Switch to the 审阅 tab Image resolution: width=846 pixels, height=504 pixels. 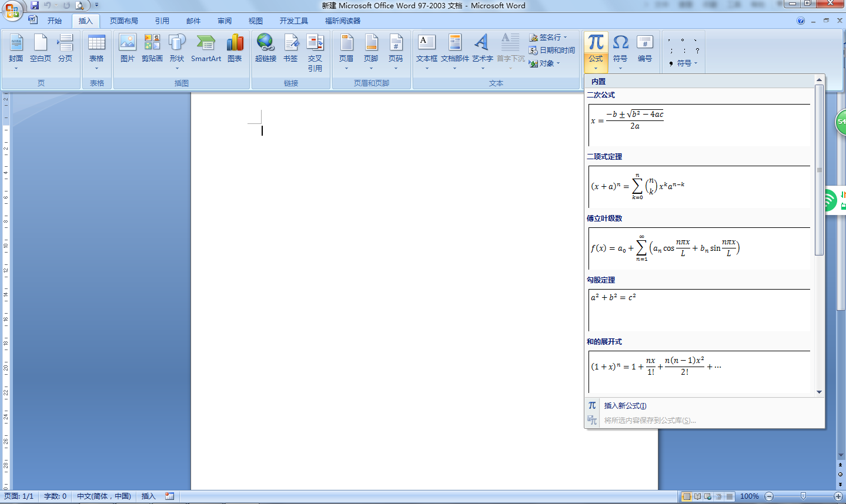[225, 21]
